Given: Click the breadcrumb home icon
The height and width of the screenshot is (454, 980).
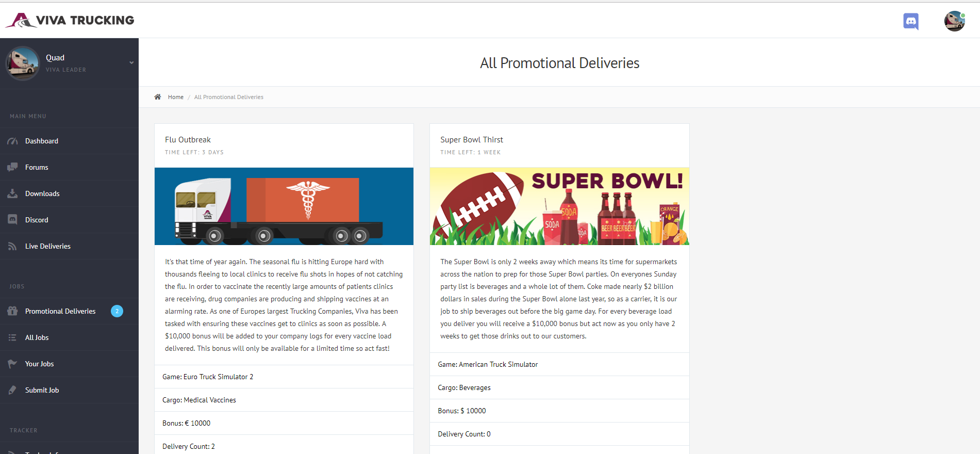Looking at the screenshot, I should point(158,97).
